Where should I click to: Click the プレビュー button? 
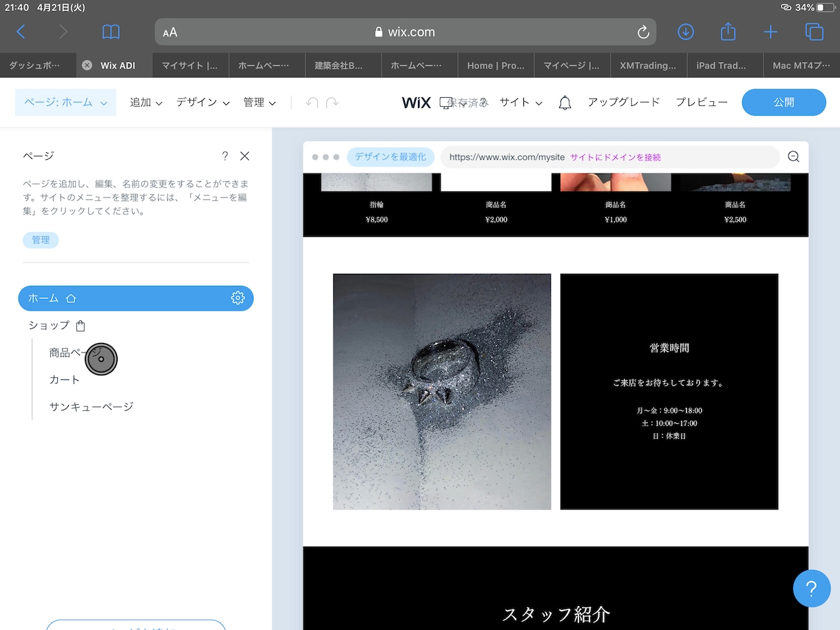pos(702,102)
